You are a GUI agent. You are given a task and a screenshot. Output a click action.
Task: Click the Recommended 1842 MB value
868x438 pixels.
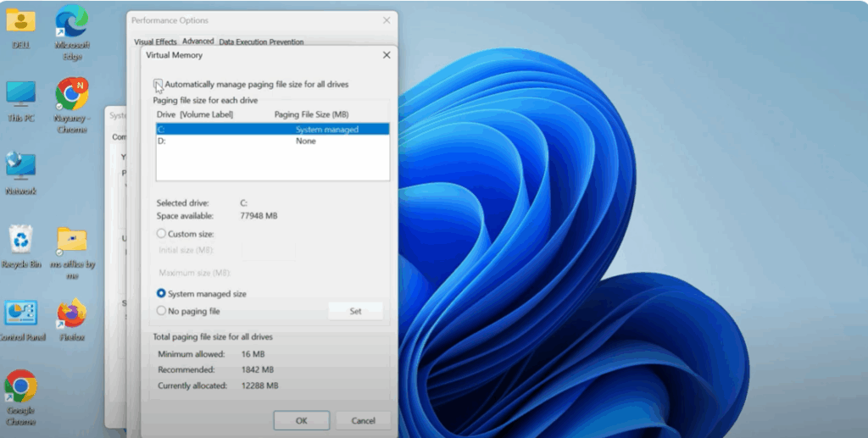(x=258, y=369)
